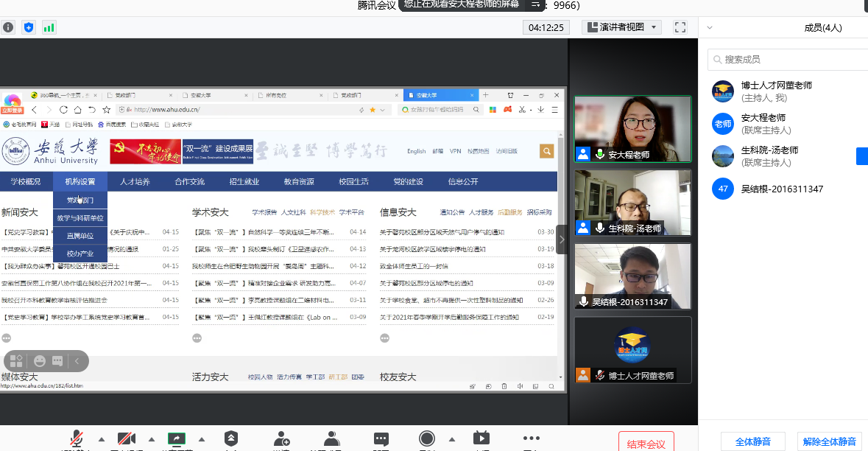Click the browser back arrow
This screenshot has height=451, width=868.
point(35,110)
